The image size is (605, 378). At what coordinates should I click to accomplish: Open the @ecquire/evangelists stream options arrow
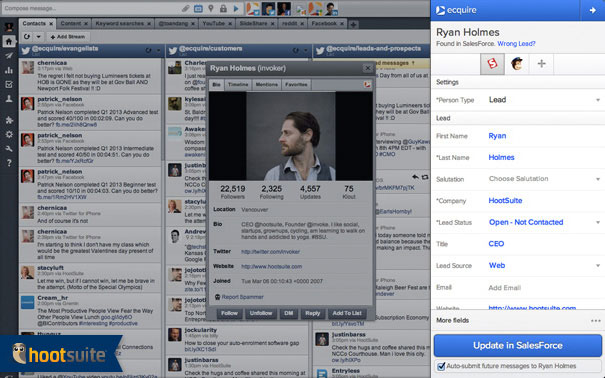coord(158,51)
